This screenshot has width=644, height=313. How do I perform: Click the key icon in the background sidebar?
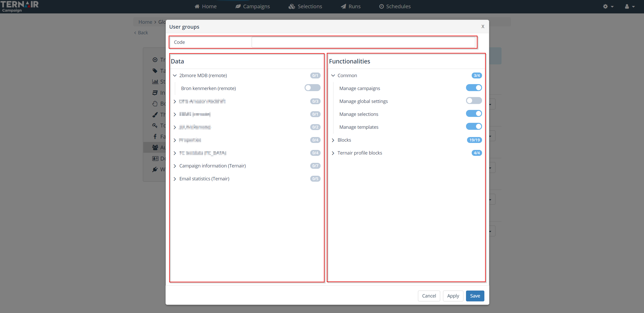click(155, 126)
